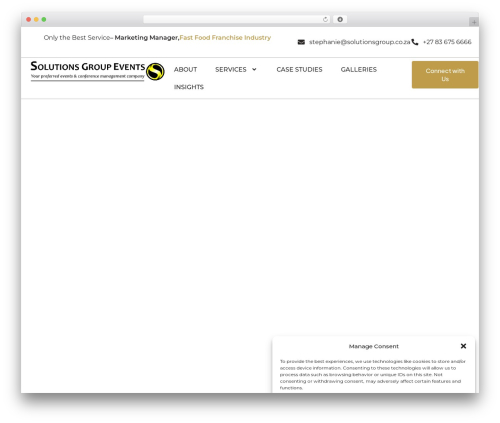500x423 pixels.
Task: Click the Connect with Us button
Action: 445,75
